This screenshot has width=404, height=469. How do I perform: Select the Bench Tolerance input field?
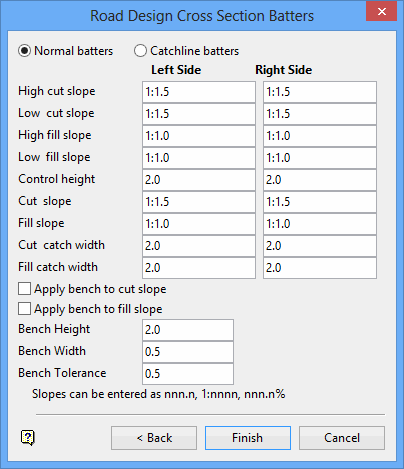coord(188,374)
